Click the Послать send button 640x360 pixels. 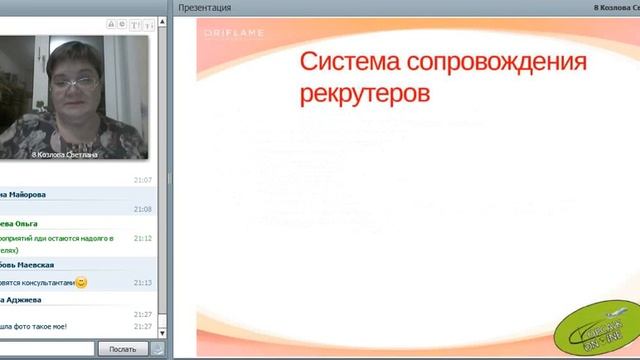[123, 349]
